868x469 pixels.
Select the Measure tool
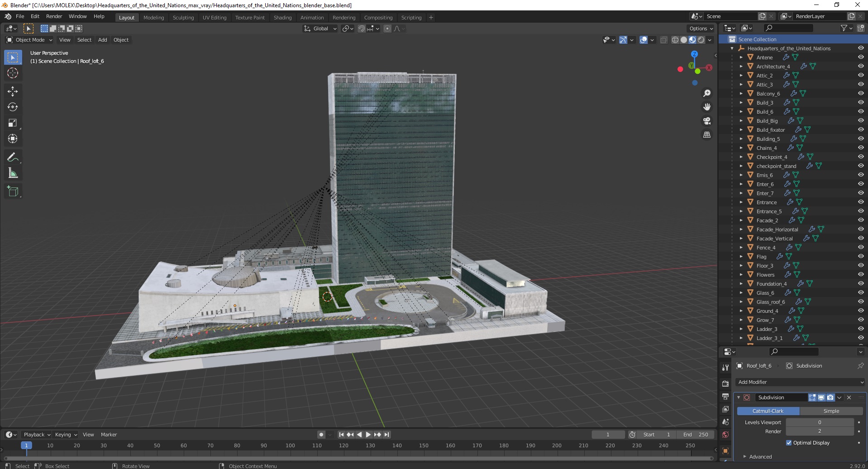tap(13, 173)
